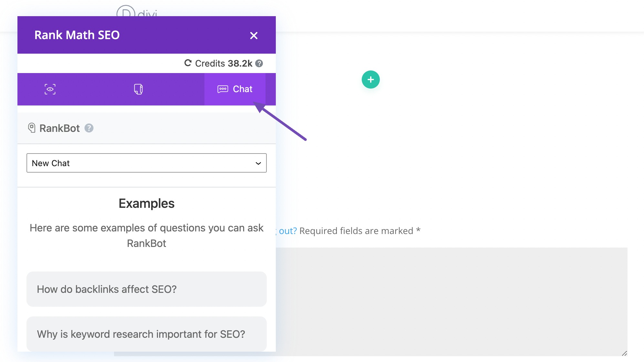Follow the 'out?' link

click(288, 231)
